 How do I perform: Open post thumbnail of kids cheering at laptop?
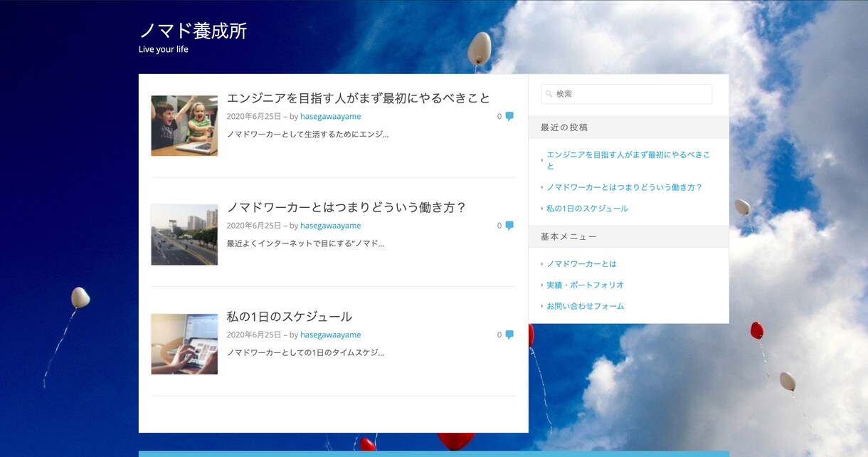tap(184, 125)
